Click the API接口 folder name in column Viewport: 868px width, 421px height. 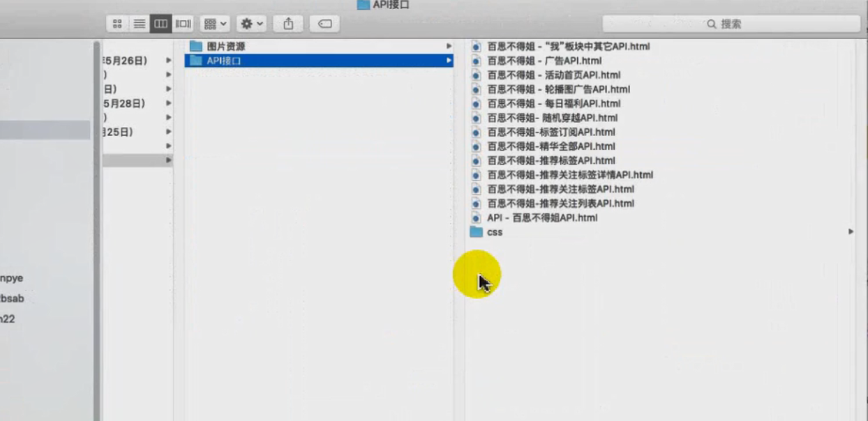coord(224,61)
